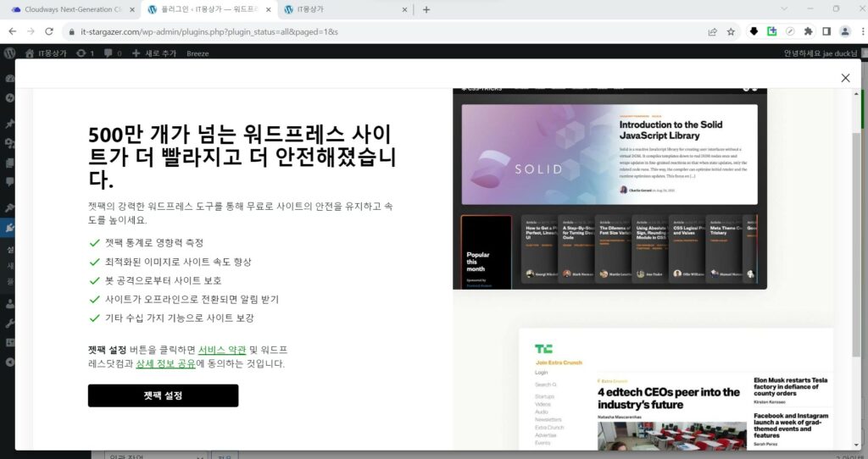Click the TechCrunch edtech CEOs preview image

tap(676, 390)
